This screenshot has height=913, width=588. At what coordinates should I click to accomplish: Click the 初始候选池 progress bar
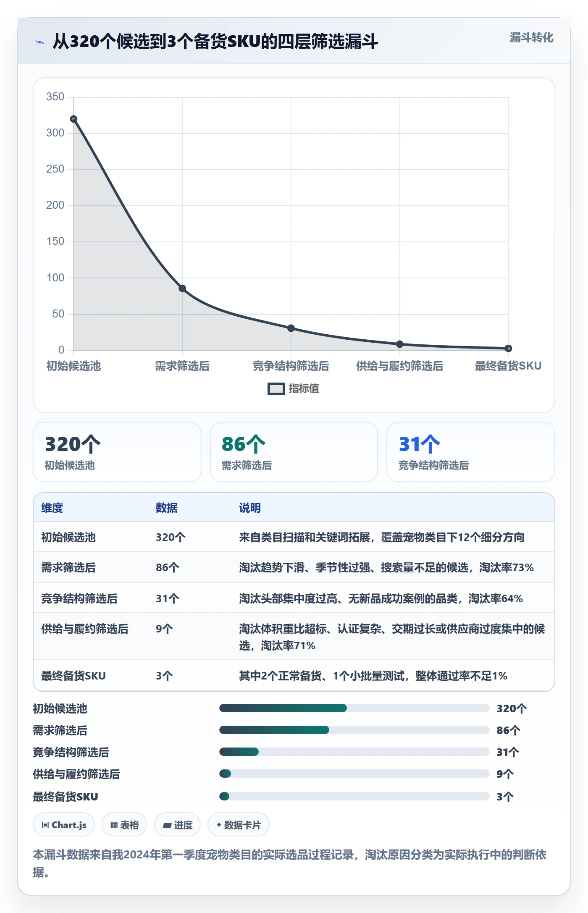click(x=354, y=708)
